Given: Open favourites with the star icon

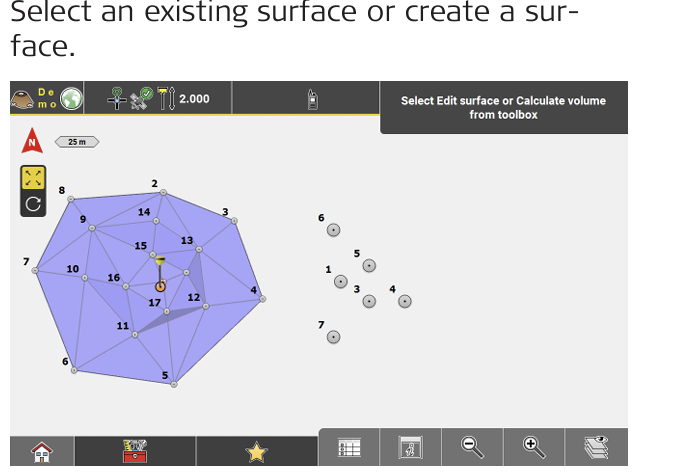Looking at the screenshot, I should [x=257, y=451].
